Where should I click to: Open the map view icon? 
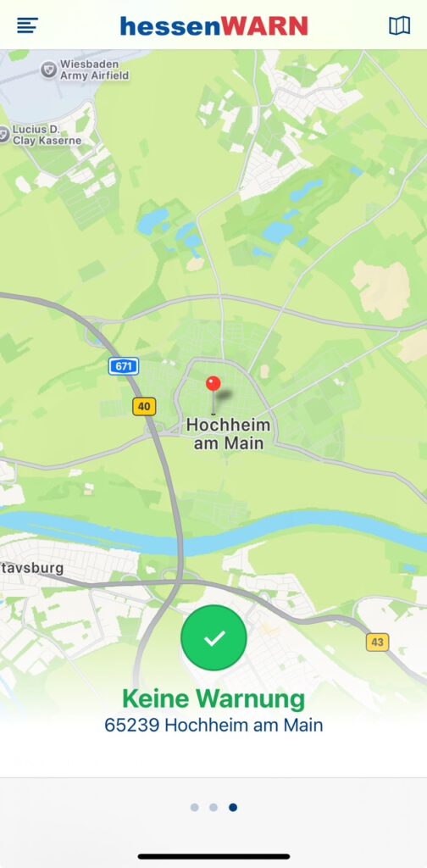(x=399, y=25)
